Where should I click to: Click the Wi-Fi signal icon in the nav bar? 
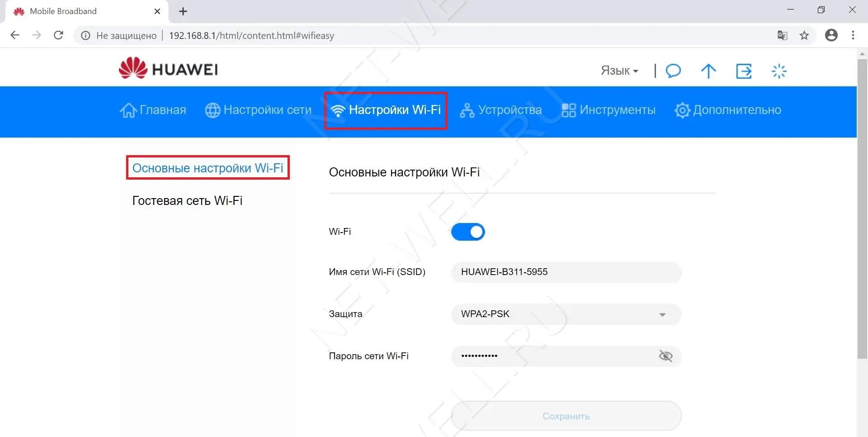coord(338,110)
